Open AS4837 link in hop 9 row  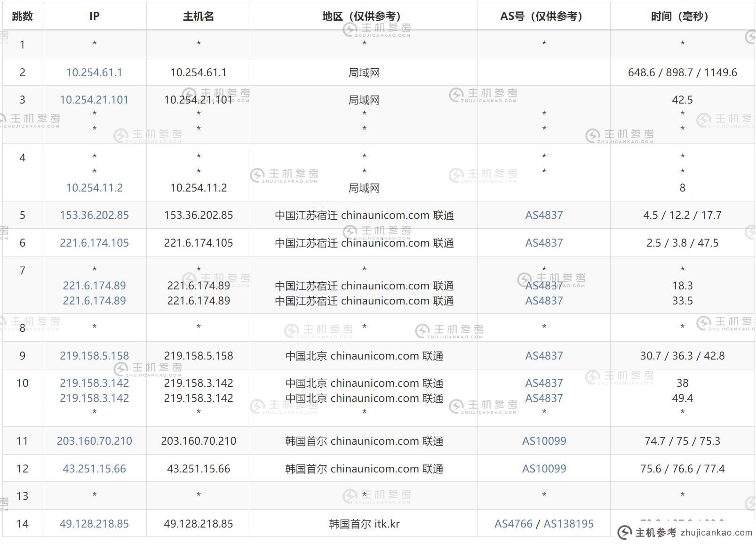click(544, 356)
